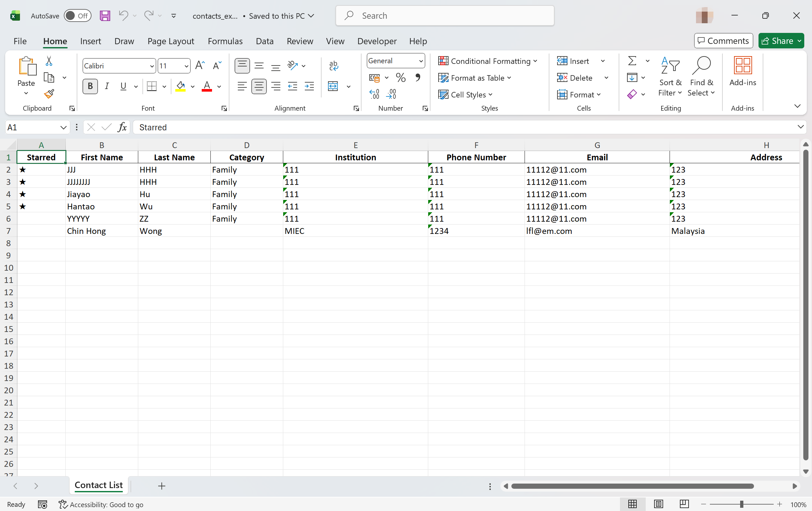Click the Save floppy disk icon
Screen dimensions: 812x511
[105, 16]
